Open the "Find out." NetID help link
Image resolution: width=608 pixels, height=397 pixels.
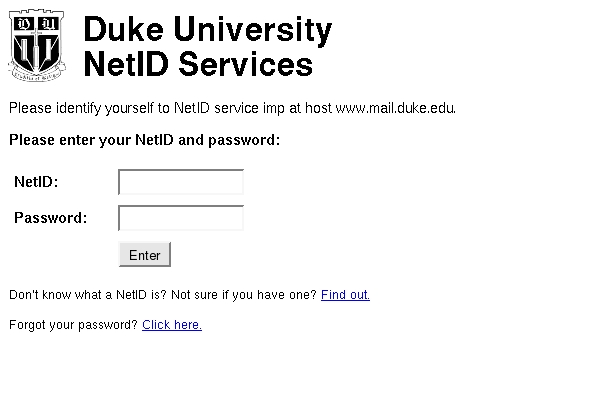click(x=345, y=295)
